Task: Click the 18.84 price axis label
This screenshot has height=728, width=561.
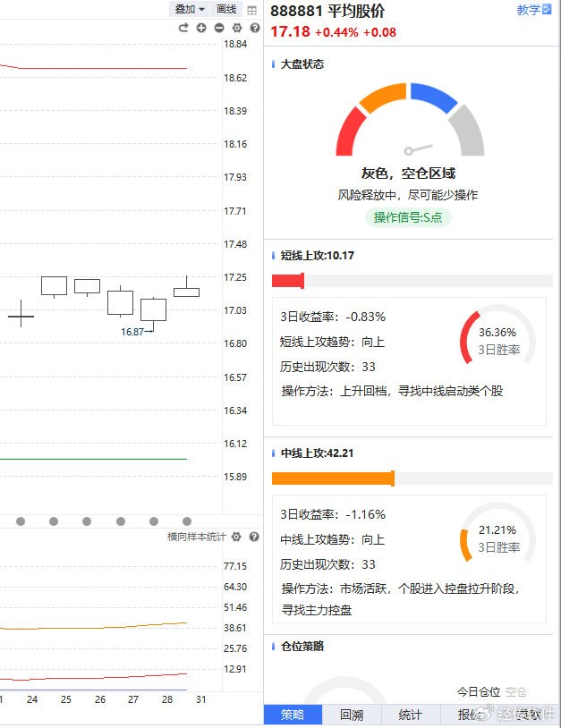Action: (235, 44)
